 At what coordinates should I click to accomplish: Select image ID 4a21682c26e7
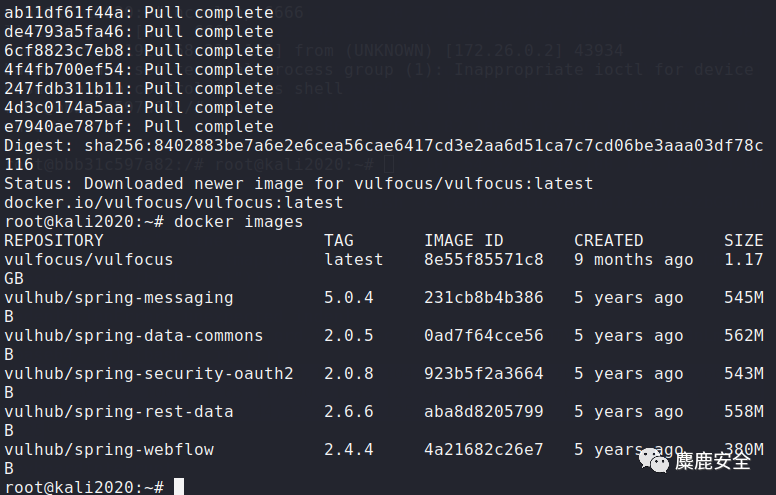(484, 450)
